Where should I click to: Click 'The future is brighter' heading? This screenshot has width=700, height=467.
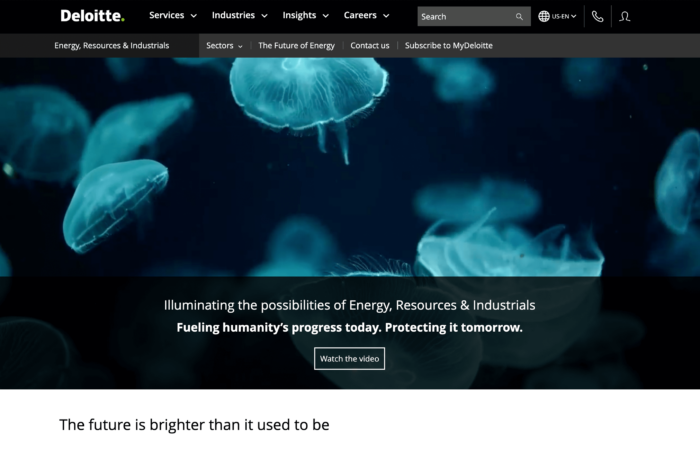coord(194,425)
